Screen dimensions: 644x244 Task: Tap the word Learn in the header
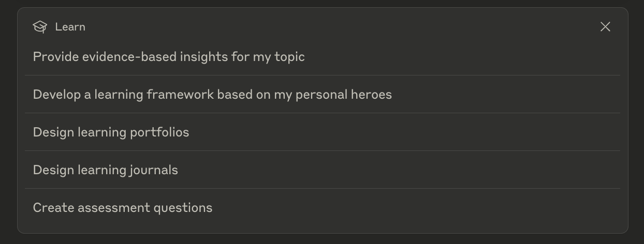tap(70, 27)
